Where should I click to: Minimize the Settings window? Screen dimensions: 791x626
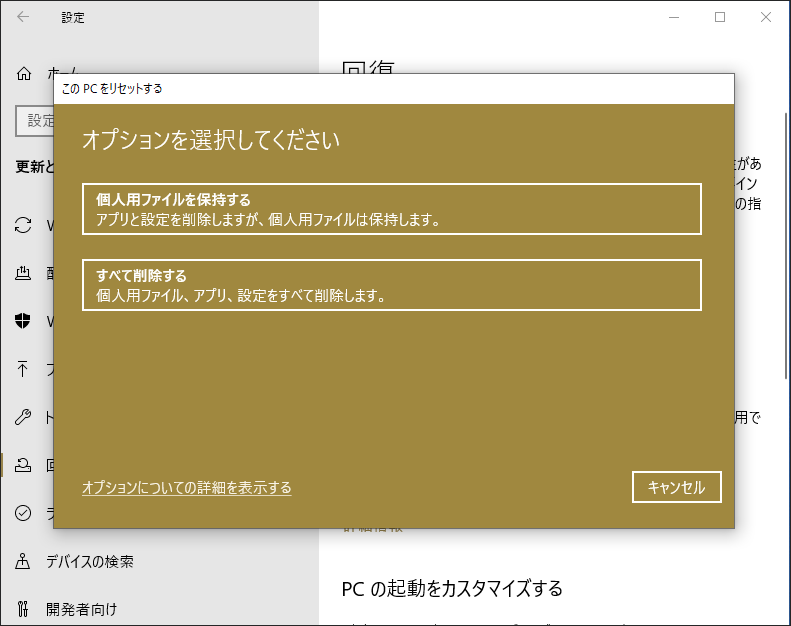pyautogui.click(x=674, y=17)
